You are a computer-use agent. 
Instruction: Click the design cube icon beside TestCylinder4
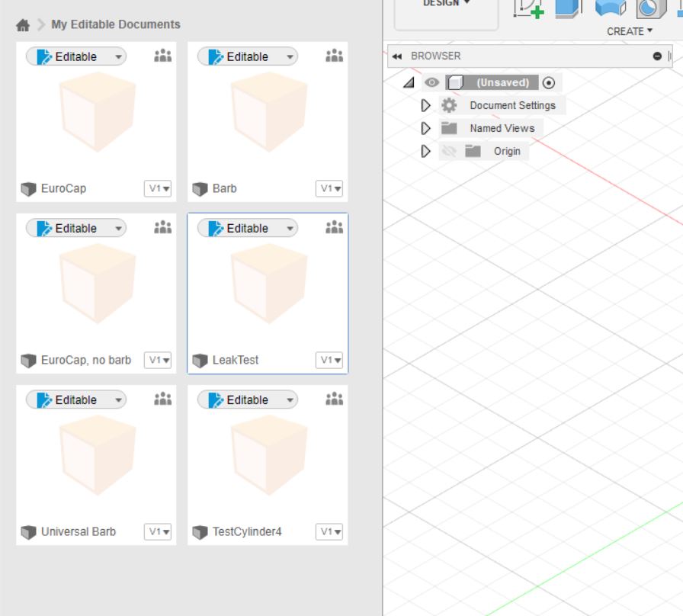(200, 532)
